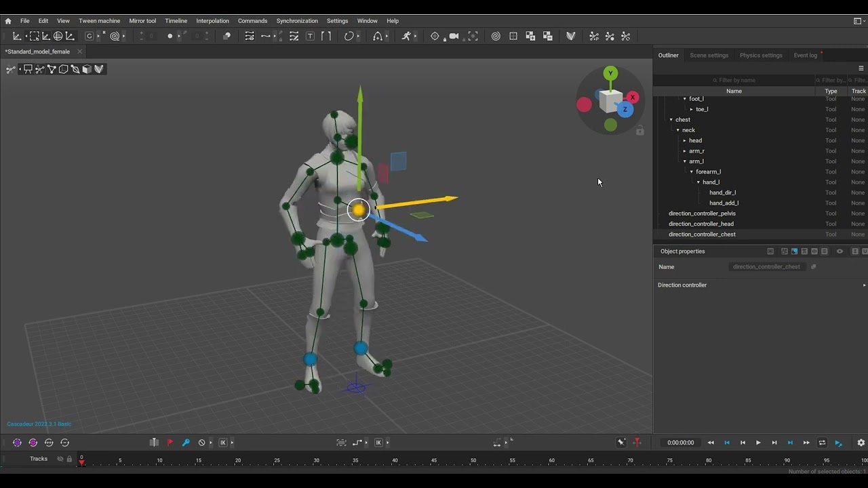This screenshot has width=868, height=488.
Task: Click the red X axis on view gizmo
Action: point(633,98)
